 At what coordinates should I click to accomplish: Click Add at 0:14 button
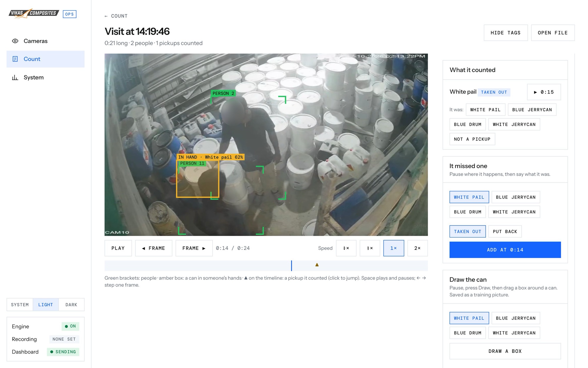click(x=505, y=250)
